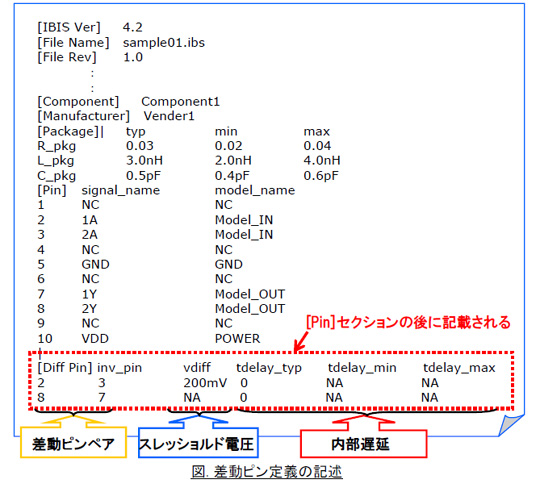The height and width of the screenshot is (488, 540).
Task: Select the Vender1 manufacturer name
Action: (169, 116)
